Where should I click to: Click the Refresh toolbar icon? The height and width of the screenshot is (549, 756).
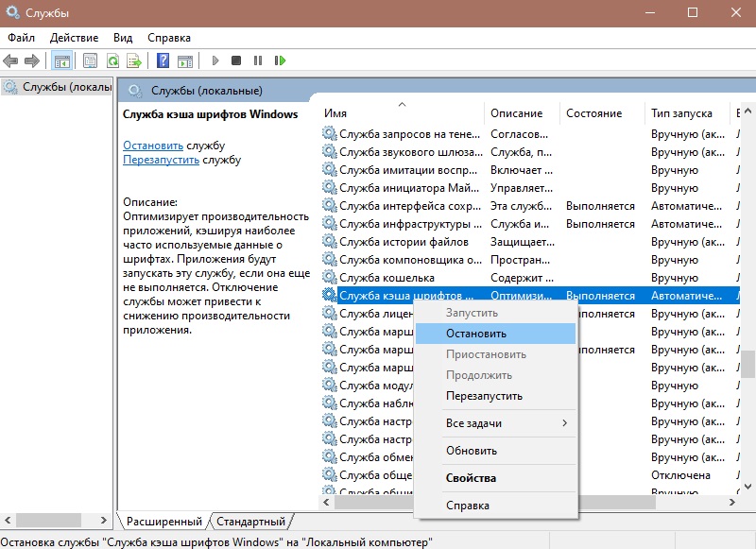[x=112, y=60]
